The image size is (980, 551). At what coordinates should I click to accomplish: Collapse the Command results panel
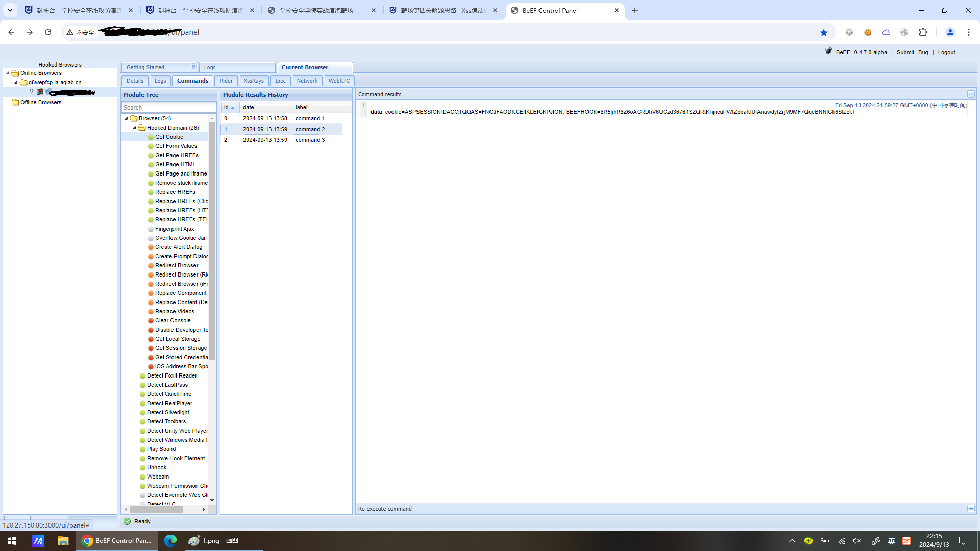pos(971,94)
